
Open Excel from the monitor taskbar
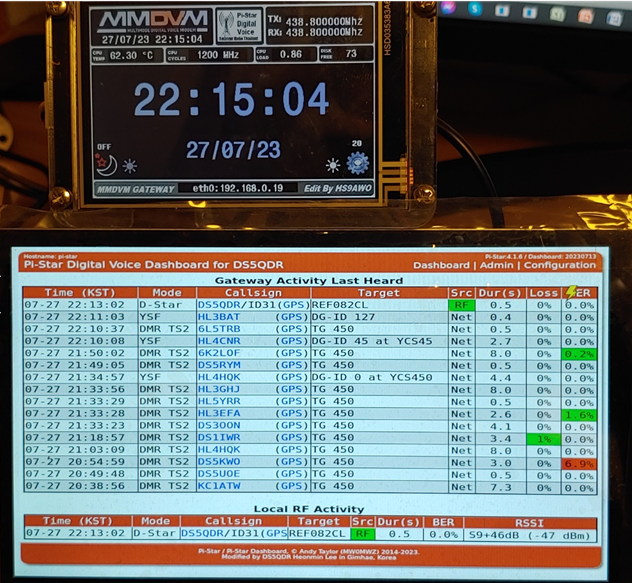coord(558,15)
